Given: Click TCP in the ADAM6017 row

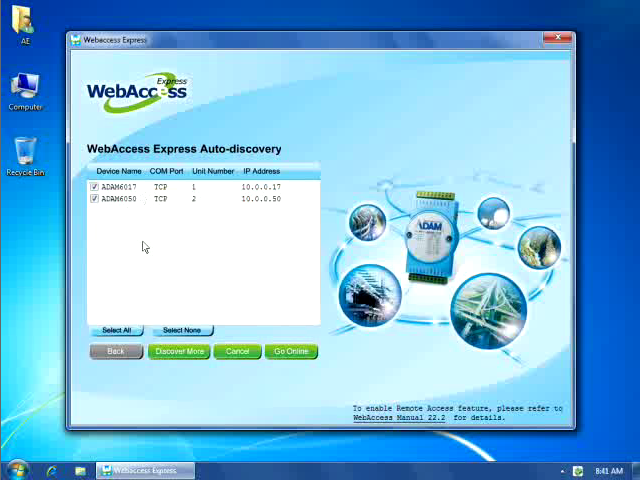Looking at the screenshot, I should [160, 187].
